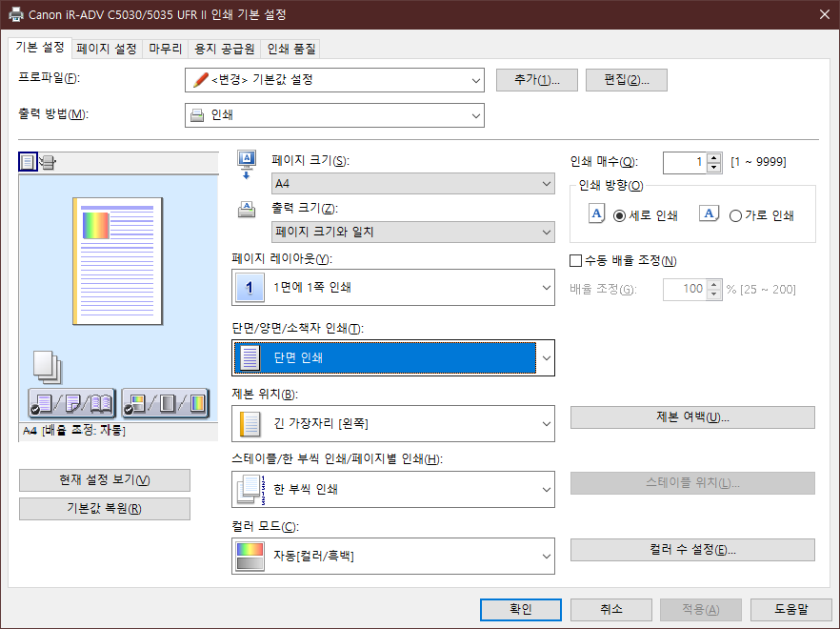This screenshot has width=840, height=629.
Task: Click the 1-on-1 page layout icon
Action: click(x=250, y=288)
